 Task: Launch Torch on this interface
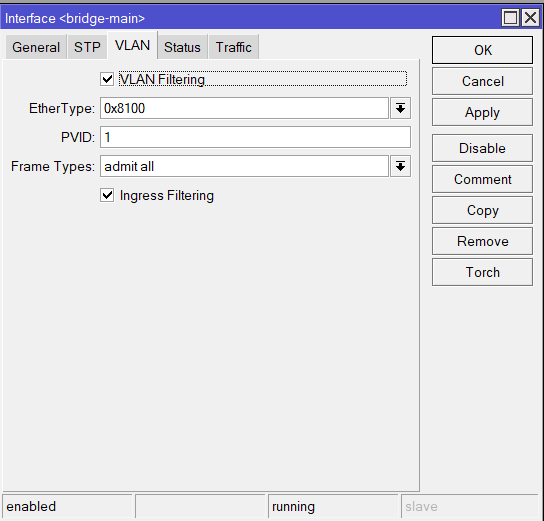tap(482, 272)
